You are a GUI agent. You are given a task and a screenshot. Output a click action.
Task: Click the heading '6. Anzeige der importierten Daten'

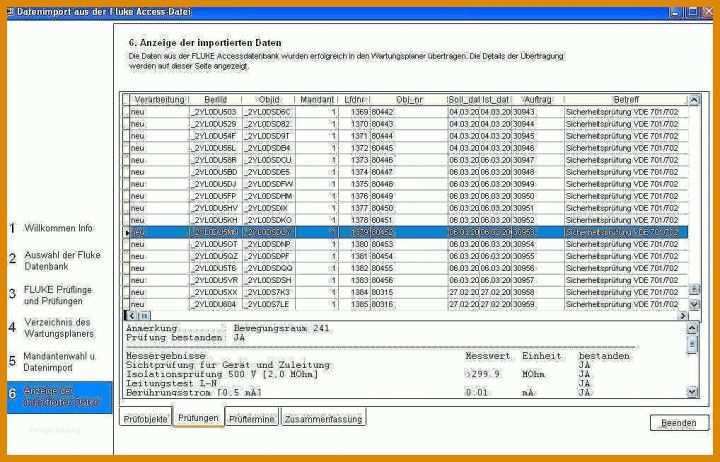205,43
